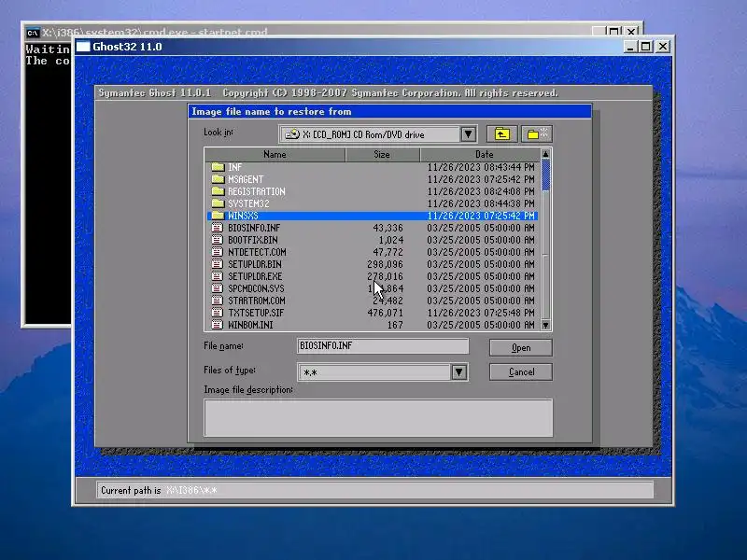
Task: Select the SETUPLDR.EXE file name
Action: pos(255,276)
